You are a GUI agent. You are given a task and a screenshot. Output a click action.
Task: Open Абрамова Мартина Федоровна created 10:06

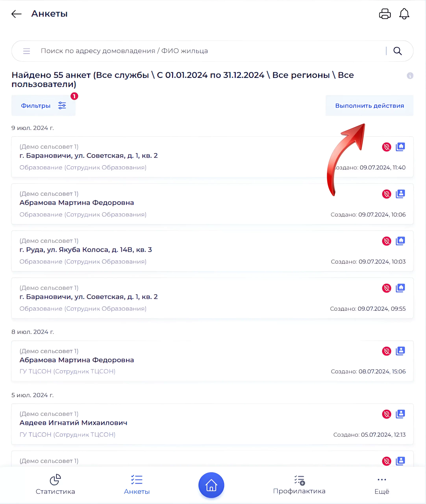[x=212, y=204]
